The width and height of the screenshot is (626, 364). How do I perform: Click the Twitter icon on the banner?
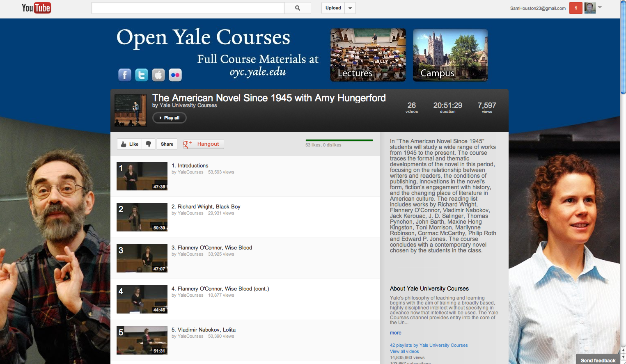click(x=141, y=75)
